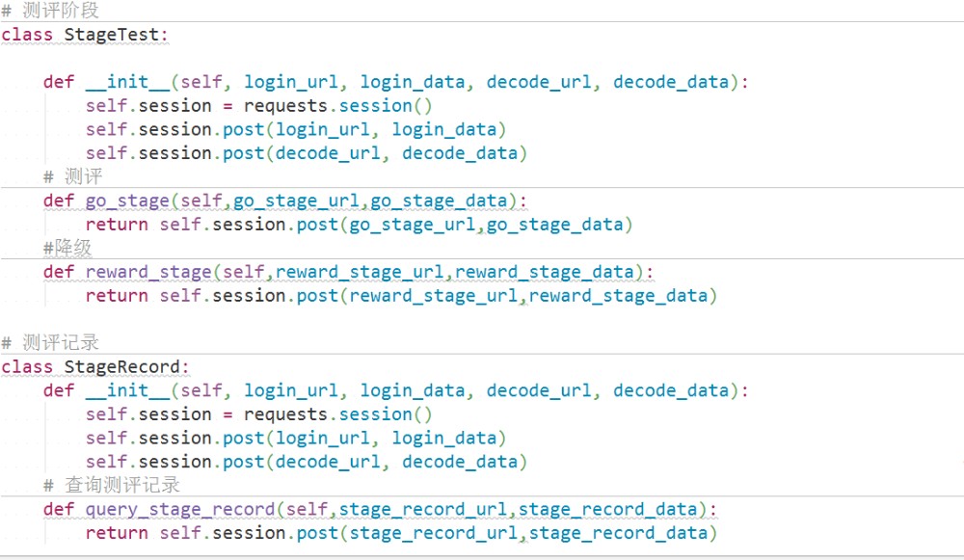Image resolution: width=964 pixels, height=560 pixels.
Task: Click the #降级 comment line
Action: [67, 249]
